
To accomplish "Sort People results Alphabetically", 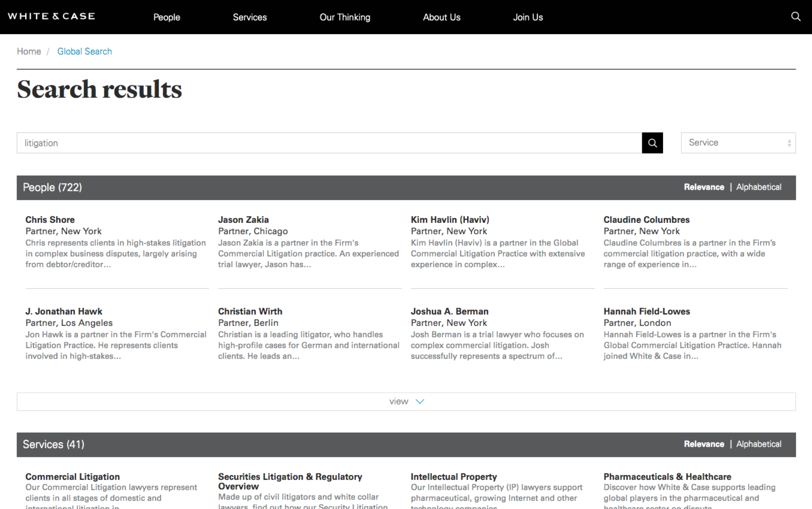I will (758, 187).
